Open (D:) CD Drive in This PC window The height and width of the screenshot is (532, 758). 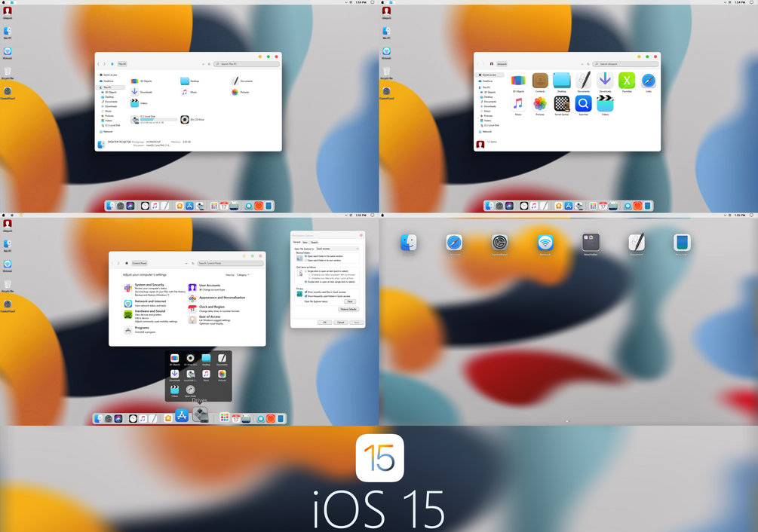[192, 119]
